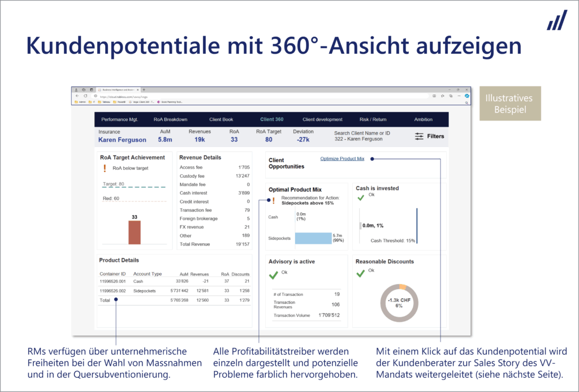
Task: Click the orange RoA below target warning icon
Action: coord(105,168)
